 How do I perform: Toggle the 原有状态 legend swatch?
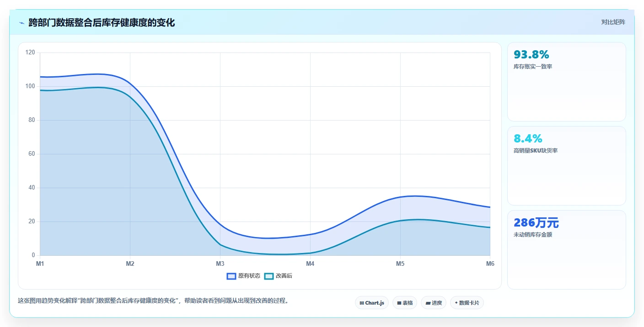[231, 276]
